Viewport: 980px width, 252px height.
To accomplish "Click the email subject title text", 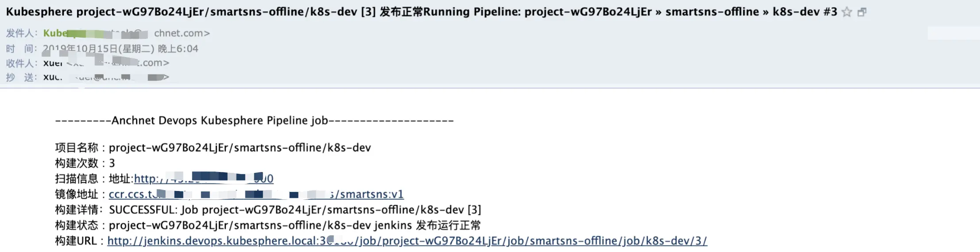I will pos(421,12).
